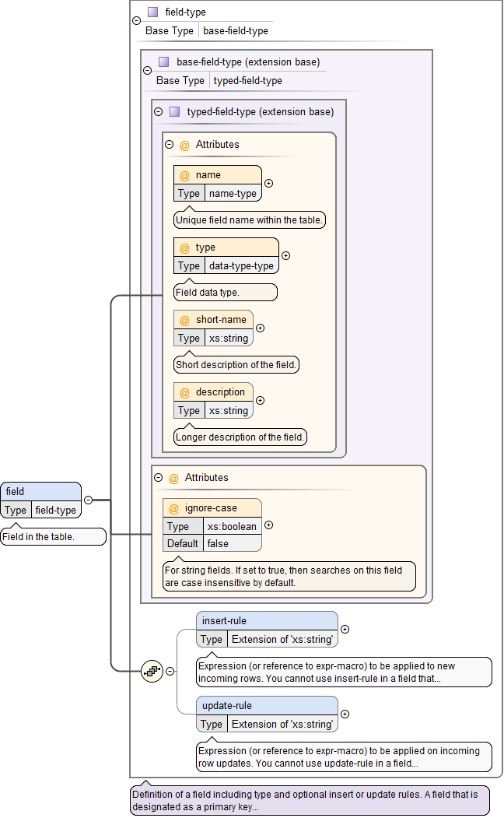Collapse the typed-field-type extension box
504x818 pixels.
[158, 111]
